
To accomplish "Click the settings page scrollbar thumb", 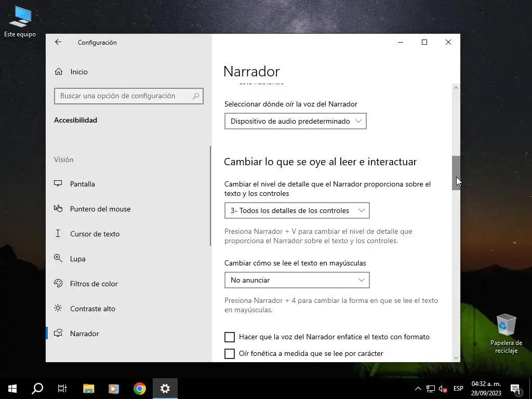I will [456, 173].
